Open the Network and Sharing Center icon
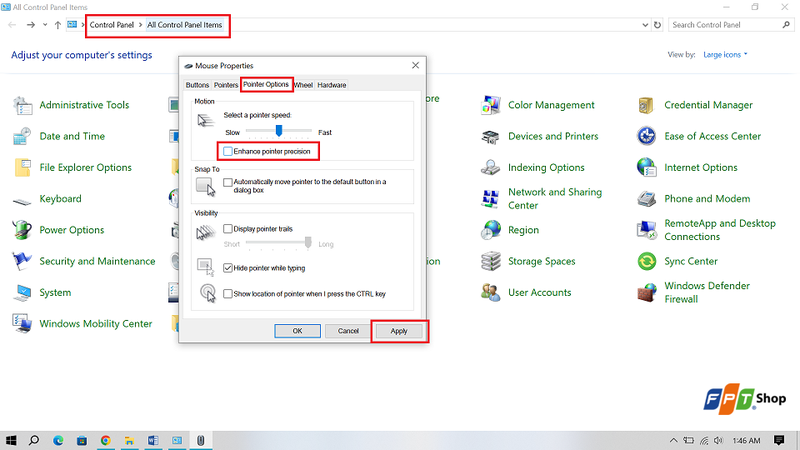The image size is (800, 450). (491, 199)
